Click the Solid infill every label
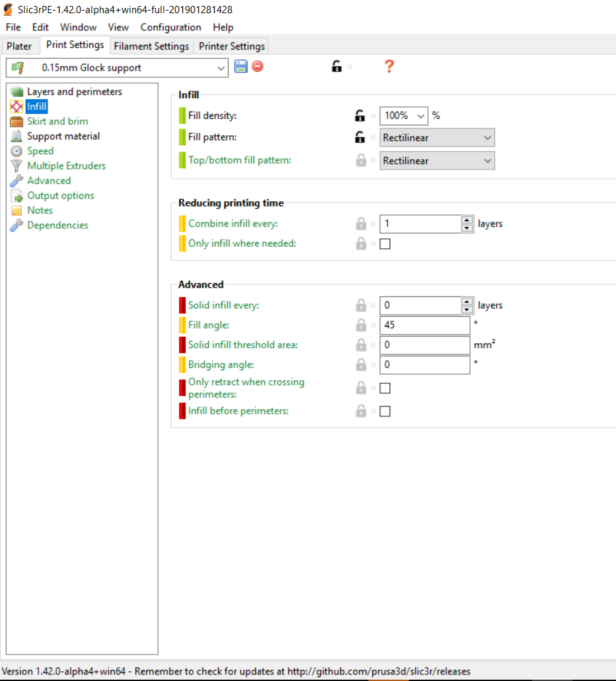The width and height of the screenshot is (616, 681). 223,306
